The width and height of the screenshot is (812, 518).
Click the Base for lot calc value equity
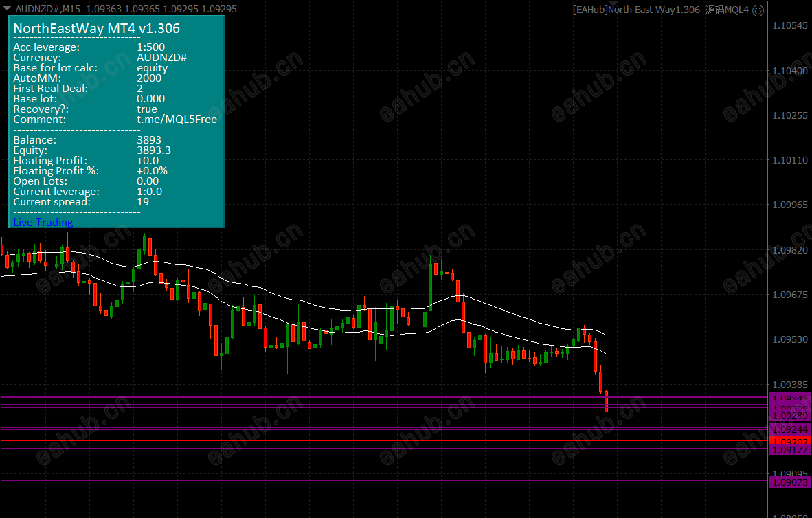point(153,68)
